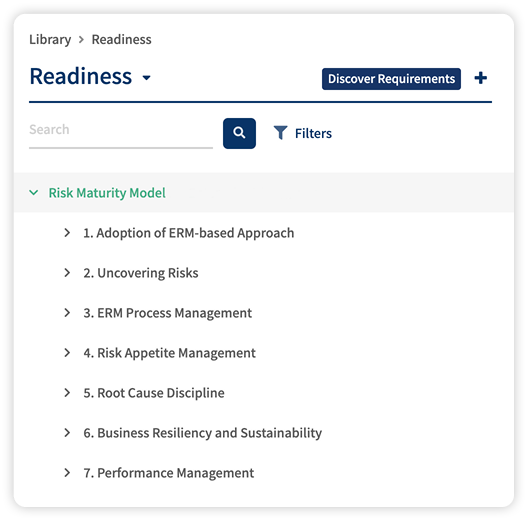Viewport: 528px width, 521px height.
Task: Click the Discover Requirements button
Action: point(391,79)
